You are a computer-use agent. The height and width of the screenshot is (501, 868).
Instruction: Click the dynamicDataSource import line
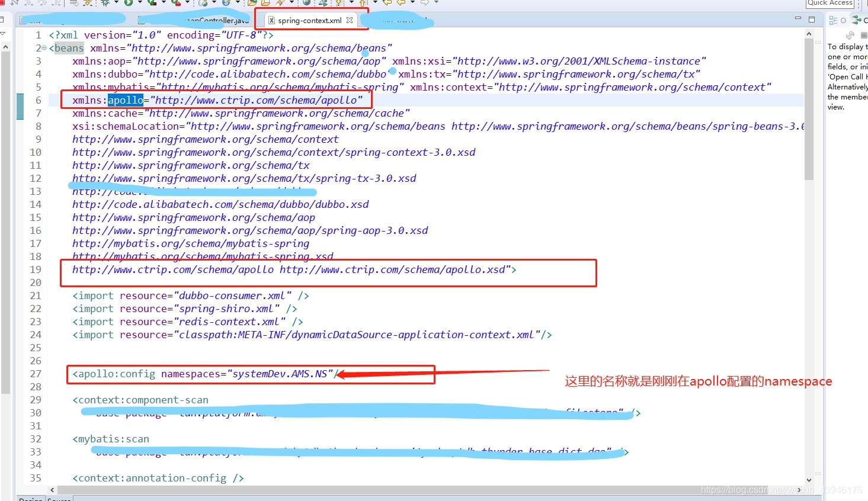312,335
